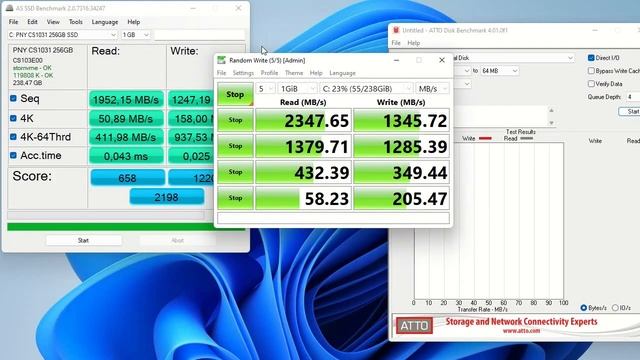
Task: Click the ATTO Disk Benchmark title bar icon
Action: (x=396, y=30)
